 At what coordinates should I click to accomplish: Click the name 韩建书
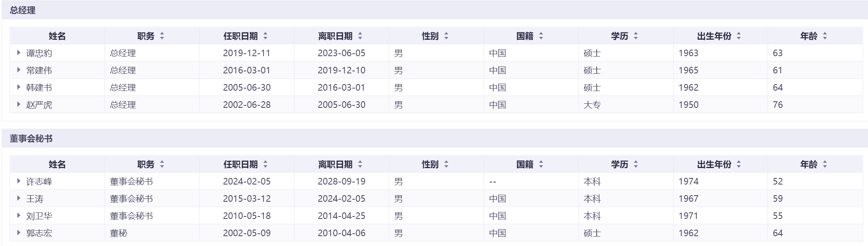point(39,87)
